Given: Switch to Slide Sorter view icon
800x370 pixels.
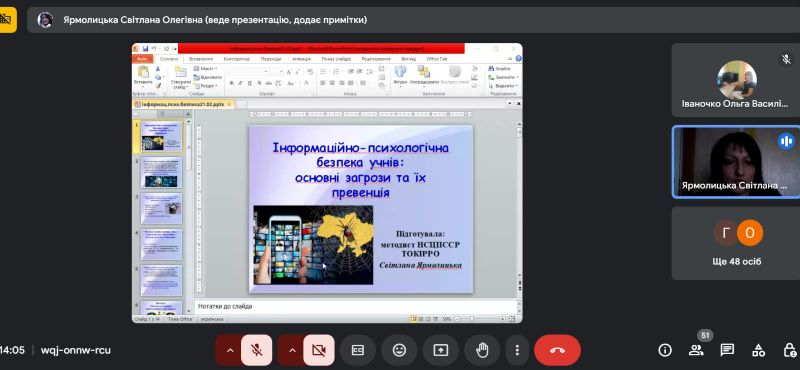Looking at the screenshot, I should [421, 319].
